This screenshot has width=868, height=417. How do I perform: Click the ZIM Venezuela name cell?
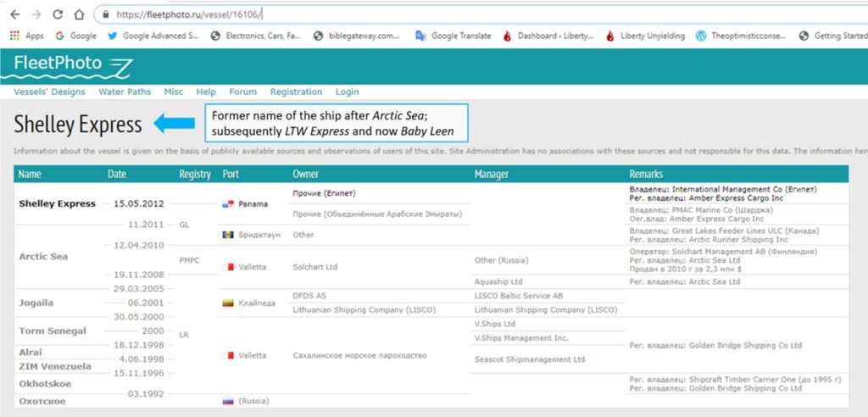tap(55, 367)
